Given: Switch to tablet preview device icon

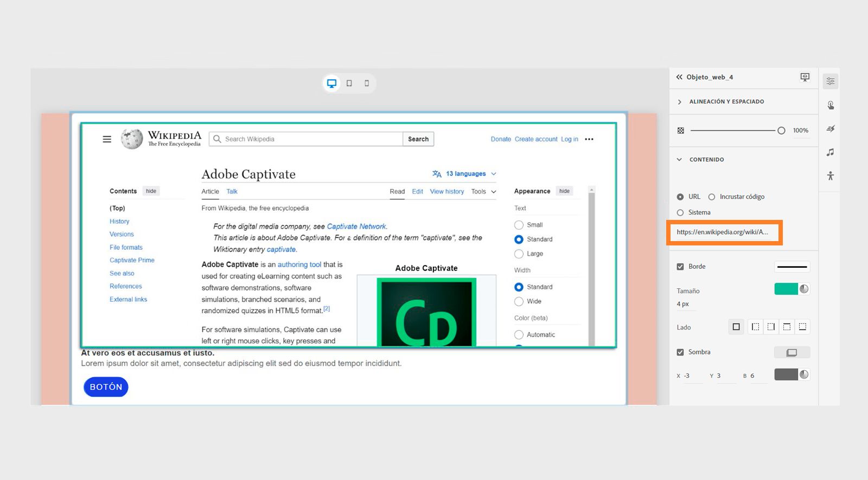Looking at the screenshot, I should [x=349, y=84].
